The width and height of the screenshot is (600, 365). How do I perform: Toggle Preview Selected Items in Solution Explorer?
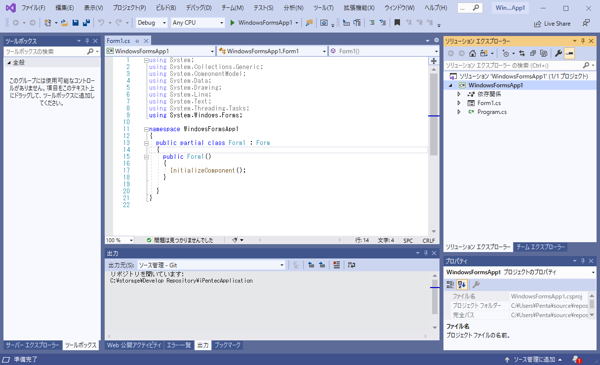(569, 54)
